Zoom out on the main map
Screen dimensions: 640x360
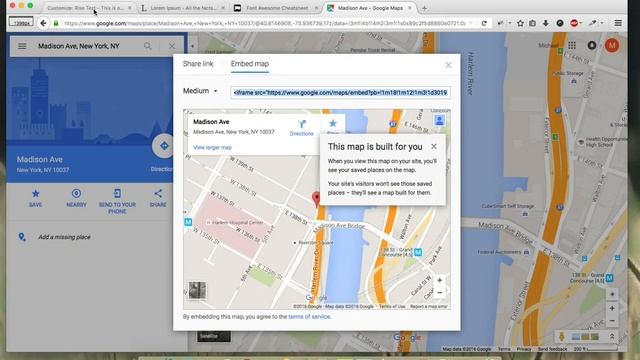tap(611, 321)
